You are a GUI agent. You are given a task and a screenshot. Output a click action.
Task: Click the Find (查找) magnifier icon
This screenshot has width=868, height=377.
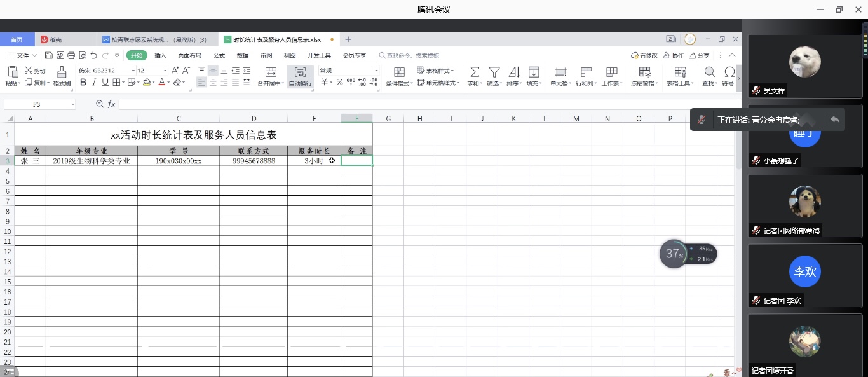click(709, 72)
